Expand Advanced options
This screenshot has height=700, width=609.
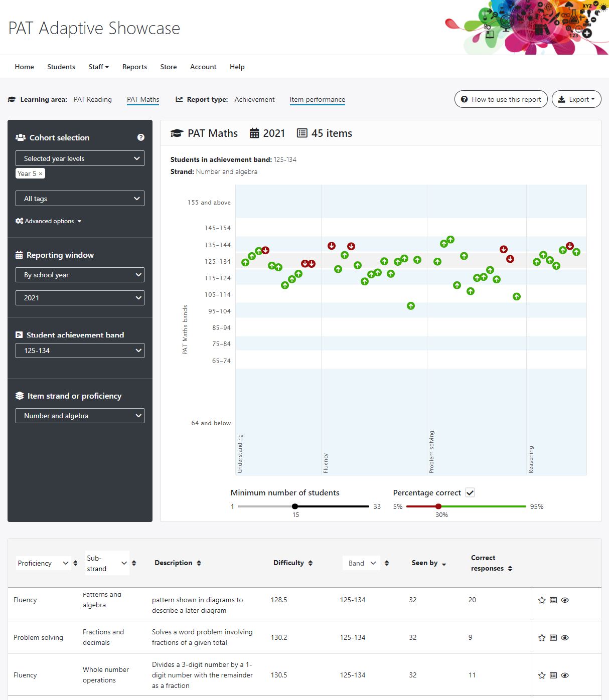[49, 221]
